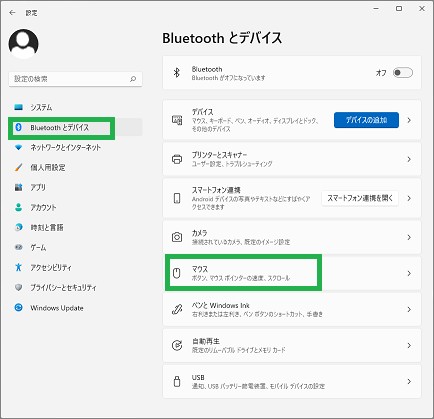Image resolution: width=434 pixels, height=419 pixels.
Task: Click the 設定の検索 search field
Action: click(x=76, y=79)
